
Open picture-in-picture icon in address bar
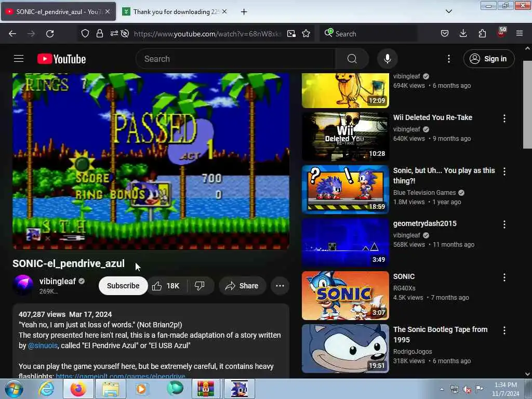click(x=291, y=34)
